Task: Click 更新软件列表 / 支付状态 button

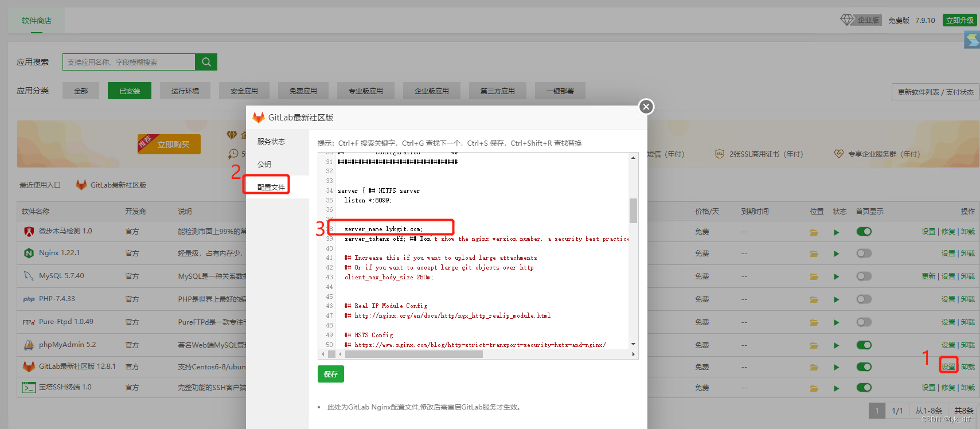Action: (x=935, y=92)
